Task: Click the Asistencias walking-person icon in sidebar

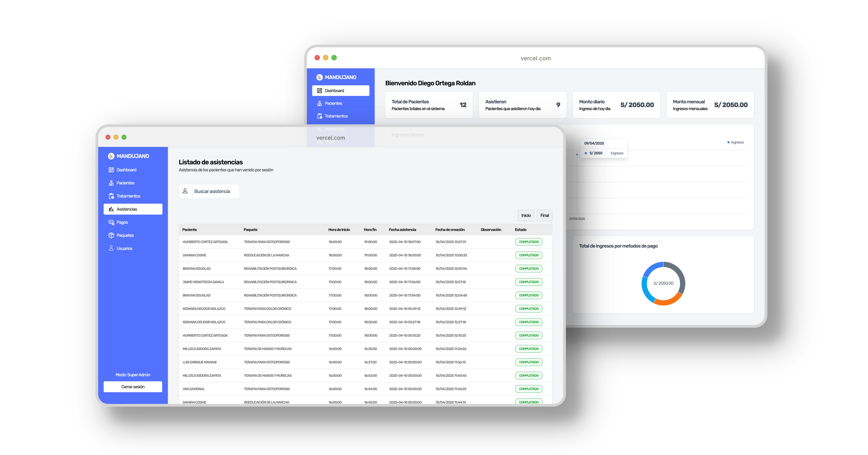Action: [x=111, y=209]
